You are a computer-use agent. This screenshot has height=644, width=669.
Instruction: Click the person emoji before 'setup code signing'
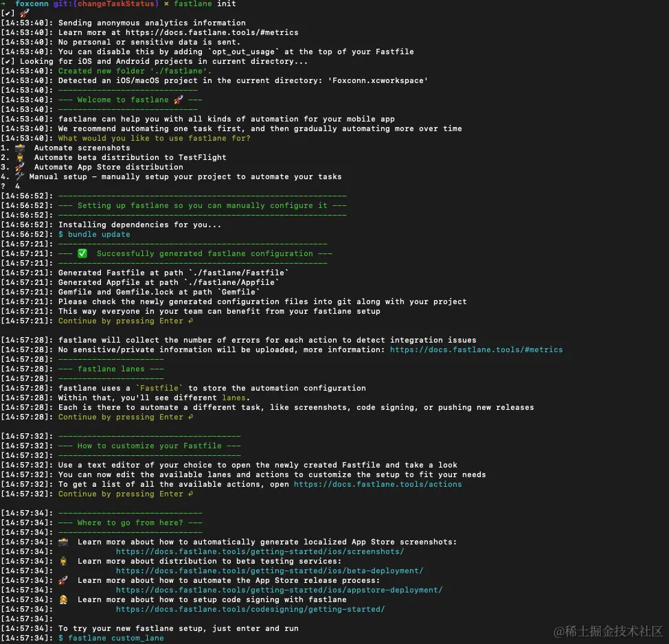point(63,599)
